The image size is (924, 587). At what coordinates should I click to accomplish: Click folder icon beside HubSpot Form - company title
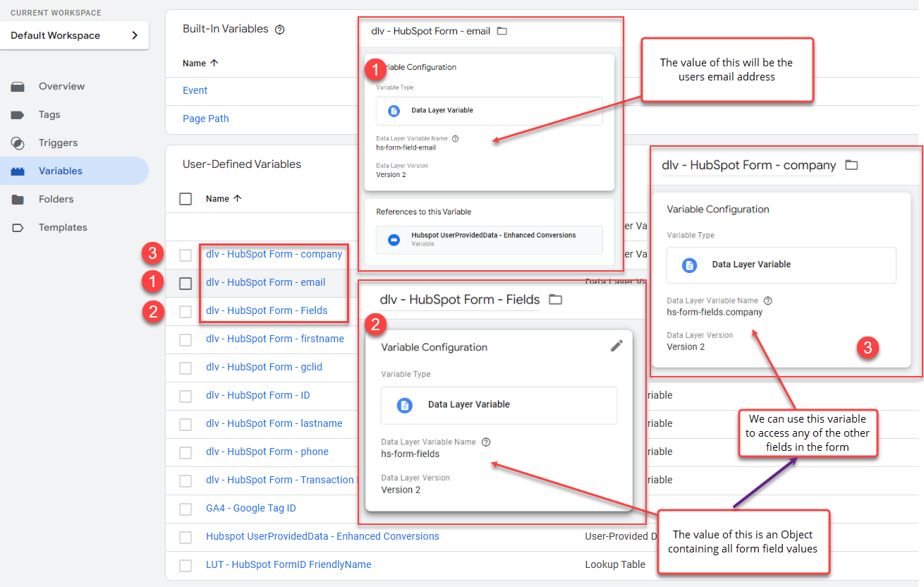click(851, 165)
